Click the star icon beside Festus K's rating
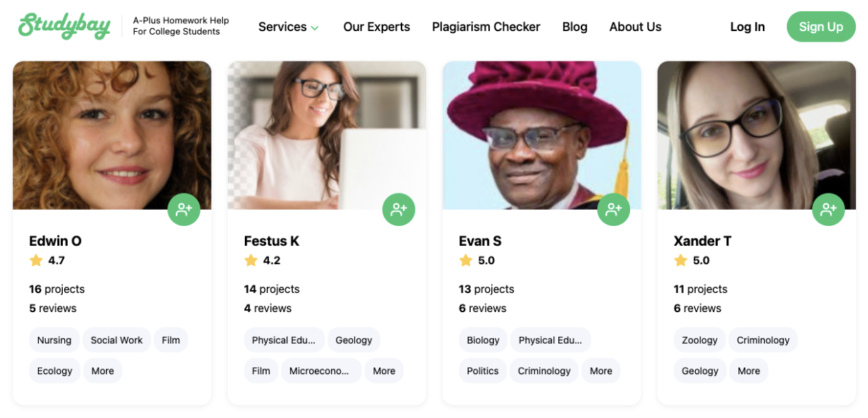 251,261
